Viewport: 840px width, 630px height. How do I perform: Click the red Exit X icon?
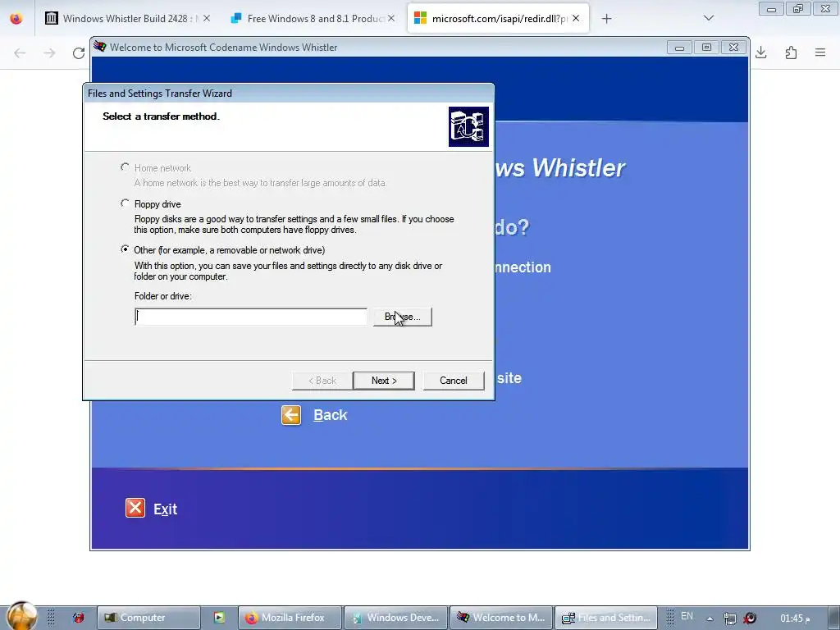[x=135, y=508]
